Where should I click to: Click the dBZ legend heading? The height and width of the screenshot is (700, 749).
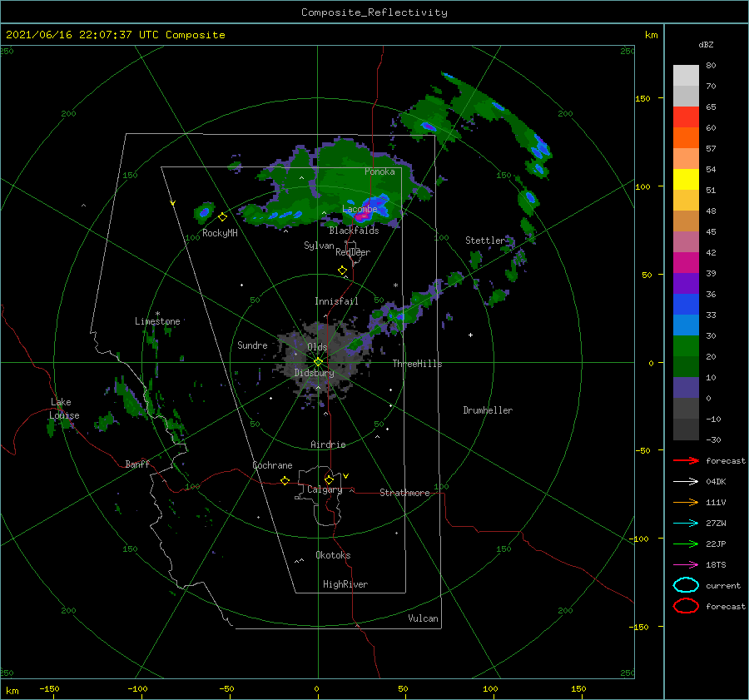pos(706,45)
